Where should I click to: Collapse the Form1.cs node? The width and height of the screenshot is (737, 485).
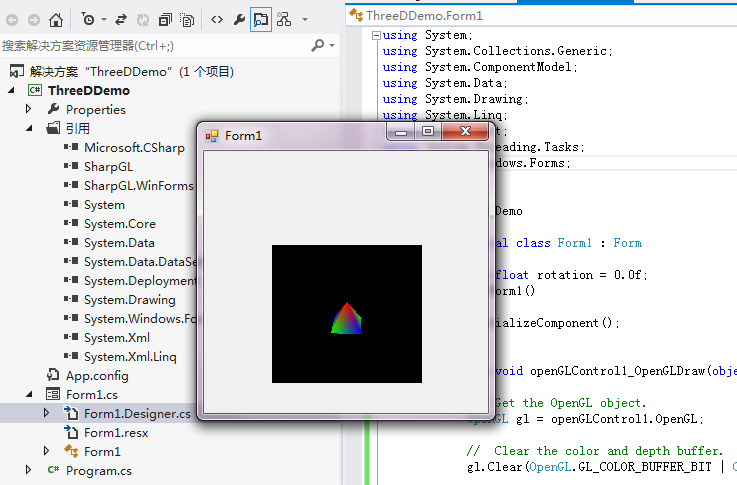click(29, 394)
